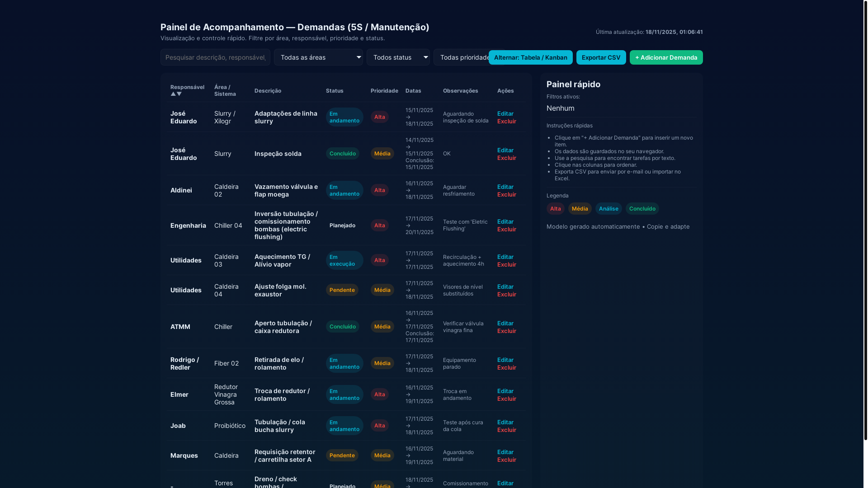Click the Painel rápido heading
The image size is (868, 488).
573,84
